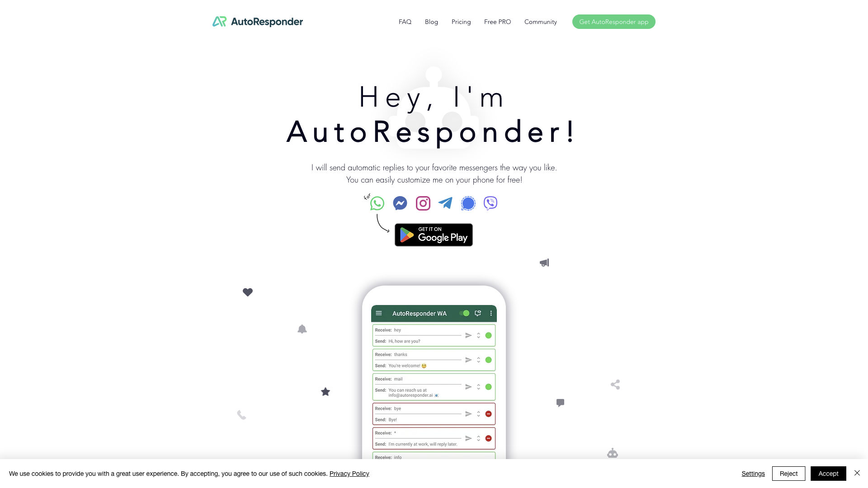Click Get AutoResponder app button
The image size is (868, 488).
click(x=613, y=21)
